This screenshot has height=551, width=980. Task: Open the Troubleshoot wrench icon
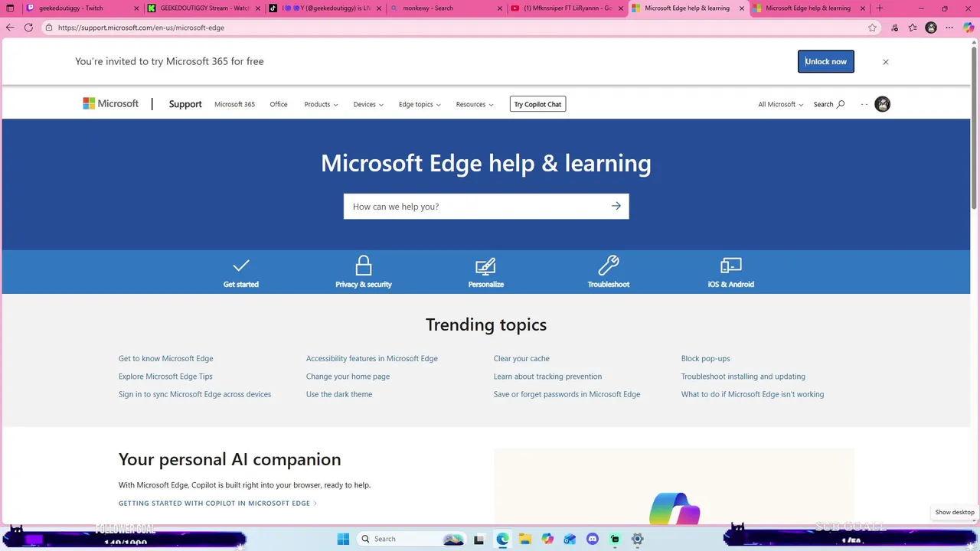(609, 266)
